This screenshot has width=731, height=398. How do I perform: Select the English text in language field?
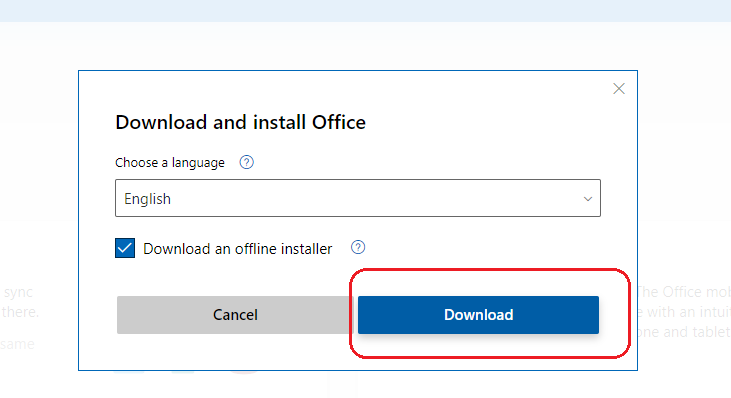click(147, 199)
